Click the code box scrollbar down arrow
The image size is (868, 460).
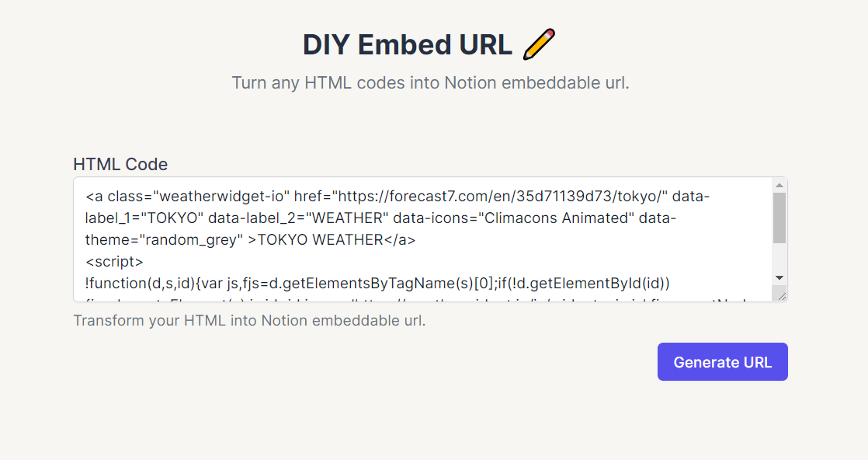click(x=779, y=278)
